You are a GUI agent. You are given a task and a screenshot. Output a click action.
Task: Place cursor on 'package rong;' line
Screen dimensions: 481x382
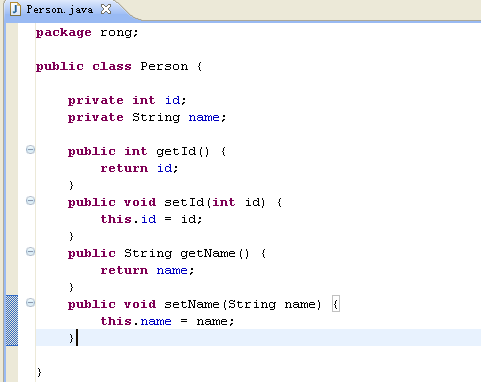[87, 33]
